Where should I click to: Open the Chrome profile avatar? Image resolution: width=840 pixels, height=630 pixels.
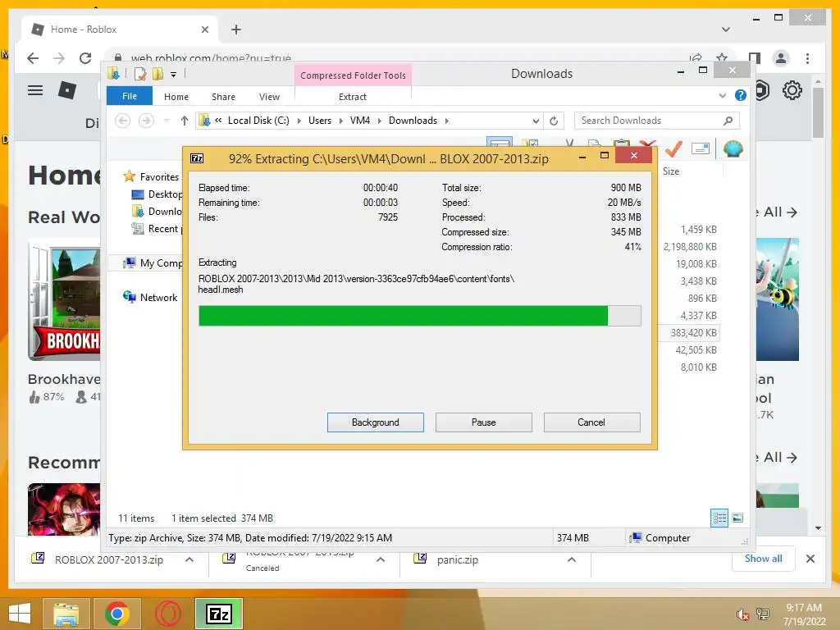[781, 58]
